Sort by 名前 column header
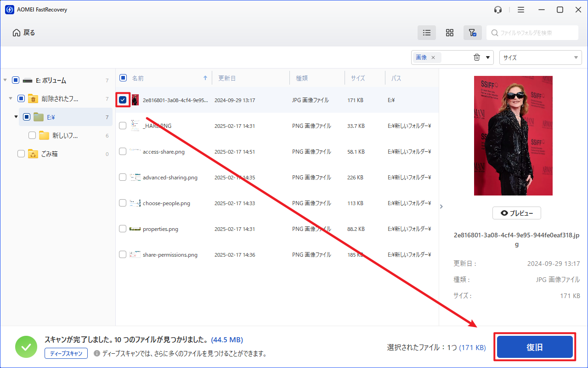 pyautogui.click(x=138, y=78)
